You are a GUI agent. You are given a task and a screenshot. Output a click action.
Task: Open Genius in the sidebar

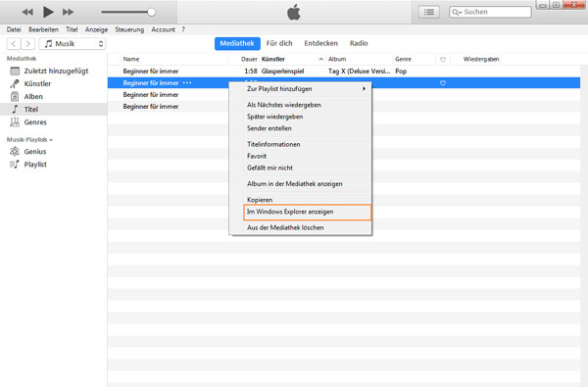pos(54,152)
